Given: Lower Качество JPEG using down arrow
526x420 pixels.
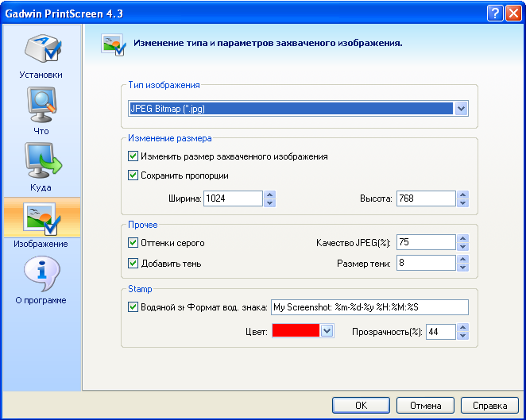Looking at the screenshot, I should 462,247.
